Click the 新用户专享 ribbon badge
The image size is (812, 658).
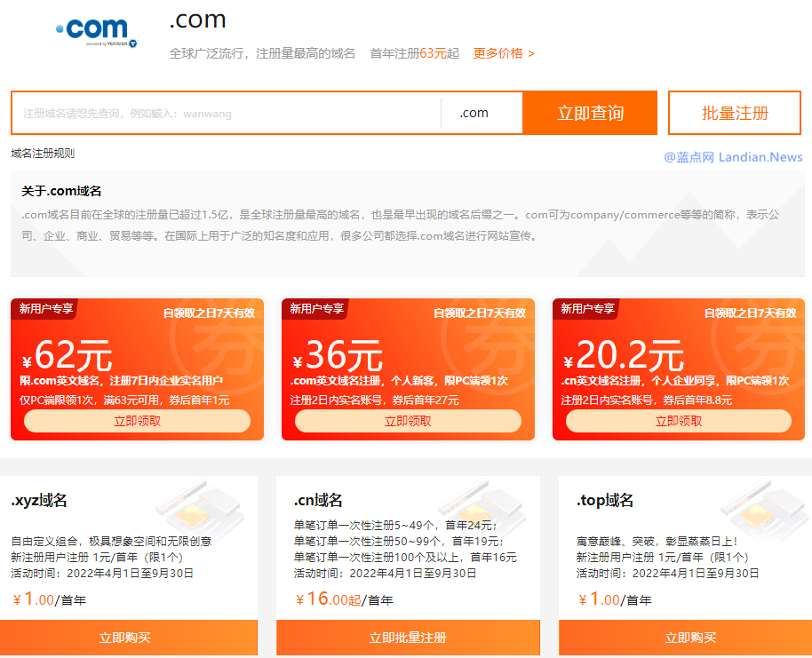[x=46, y=310]
